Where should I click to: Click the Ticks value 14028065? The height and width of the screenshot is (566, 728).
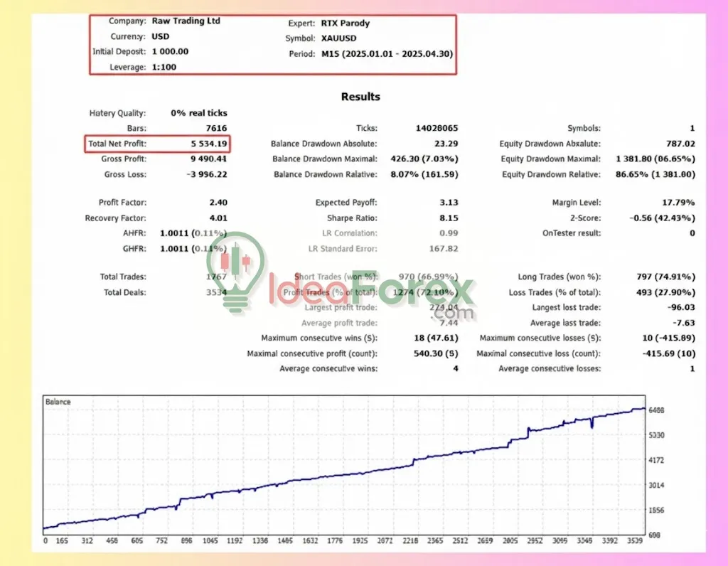[437, 129]
